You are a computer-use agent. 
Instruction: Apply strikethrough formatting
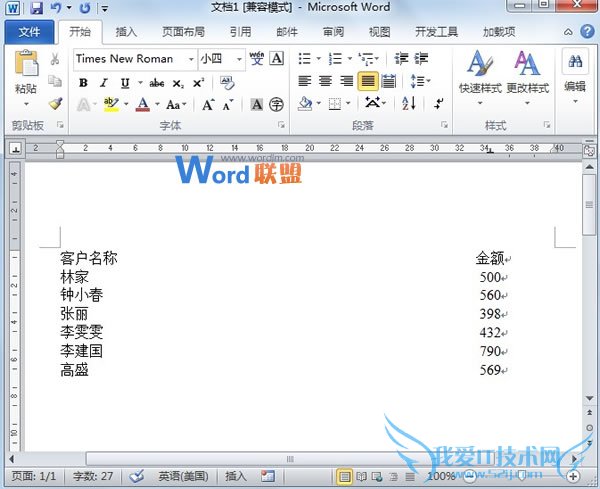click(157, 83)
